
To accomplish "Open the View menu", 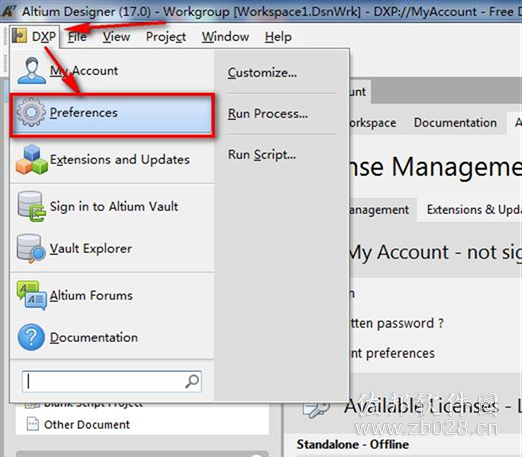I will 116,36.
